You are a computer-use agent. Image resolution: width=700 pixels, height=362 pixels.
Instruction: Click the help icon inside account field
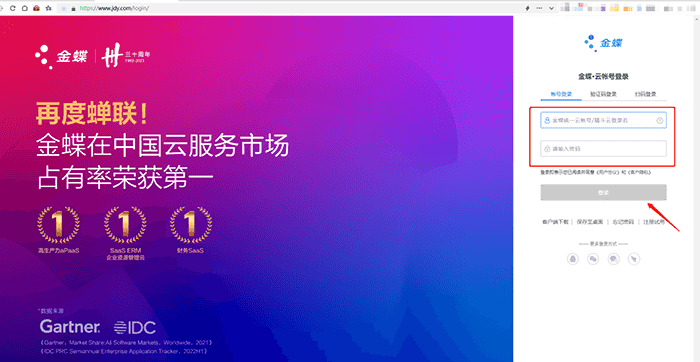[x=659, y=121]
